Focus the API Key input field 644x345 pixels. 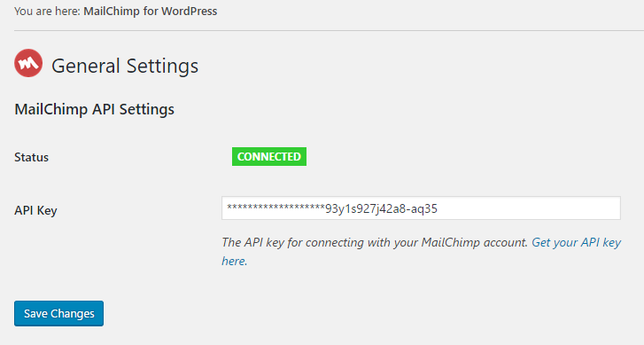[421, 208]
